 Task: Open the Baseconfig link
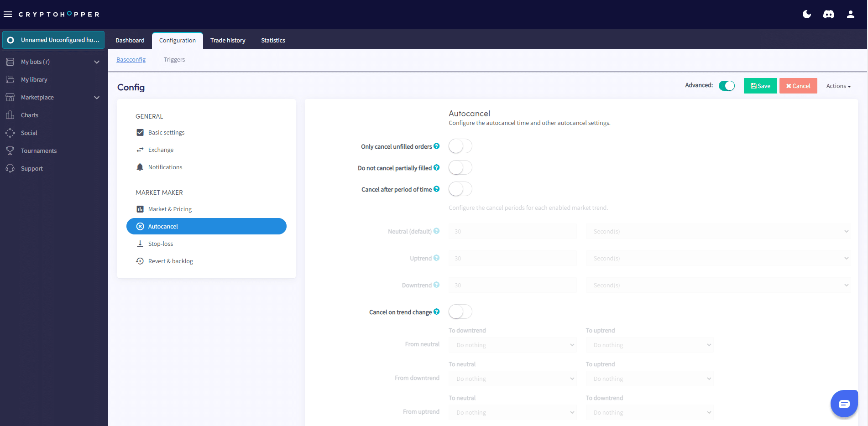(131, 59)
